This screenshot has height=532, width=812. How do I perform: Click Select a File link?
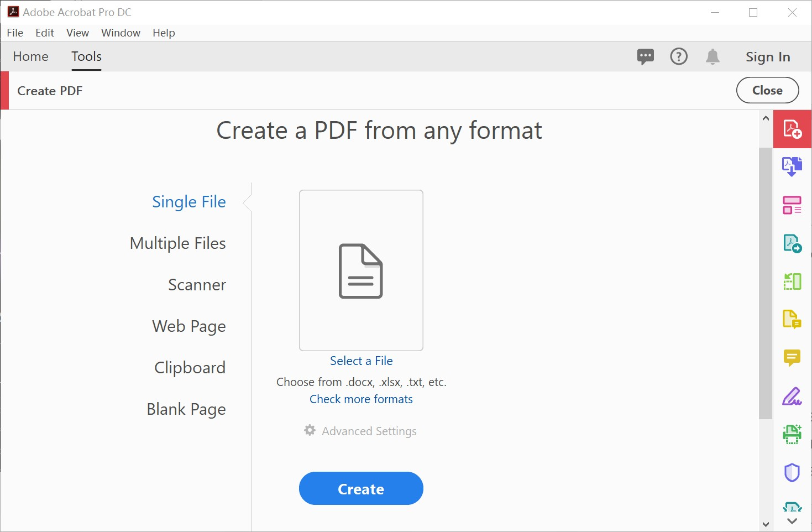361,361
